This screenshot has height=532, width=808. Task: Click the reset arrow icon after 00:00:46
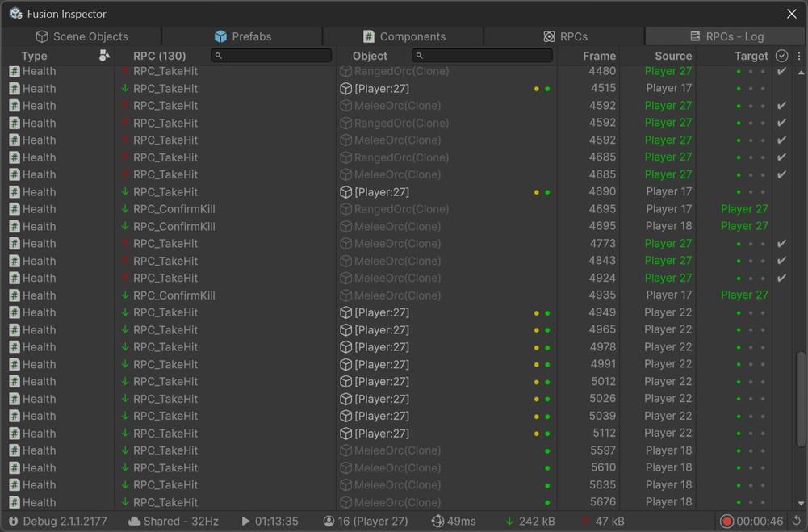click(x=797, y=522)
